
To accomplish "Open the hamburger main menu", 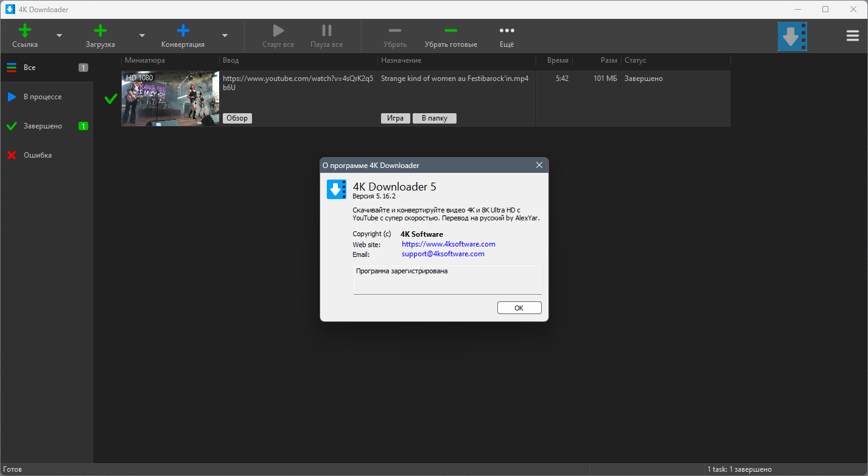I will click(x=853, y=36).
